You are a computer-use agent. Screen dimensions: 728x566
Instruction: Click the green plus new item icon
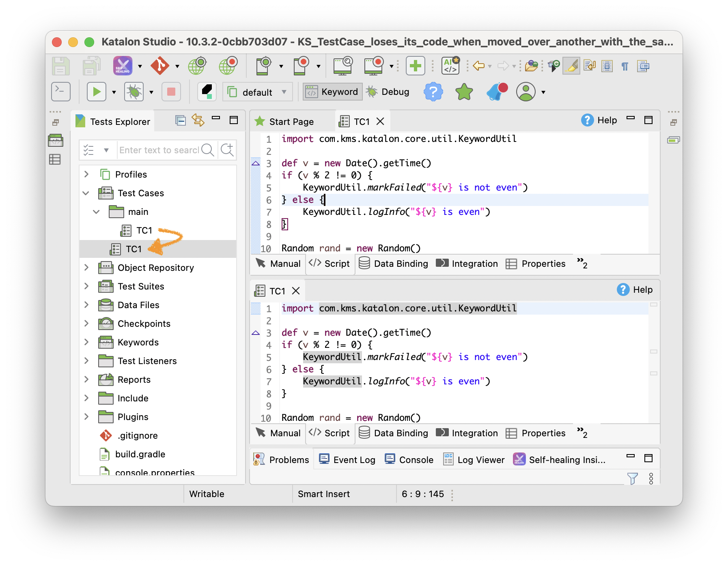415,66
